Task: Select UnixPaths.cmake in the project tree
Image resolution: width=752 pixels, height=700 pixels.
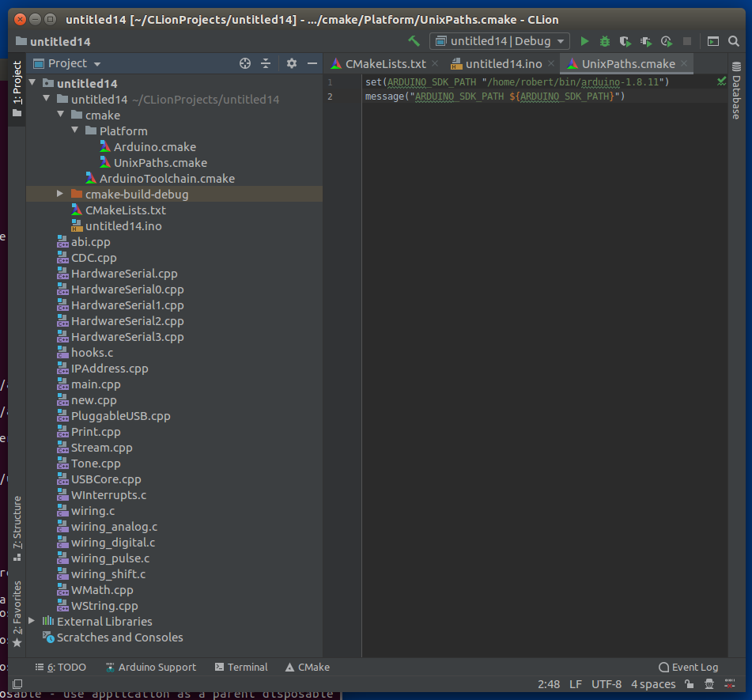Action: click(x=161, y=163)
